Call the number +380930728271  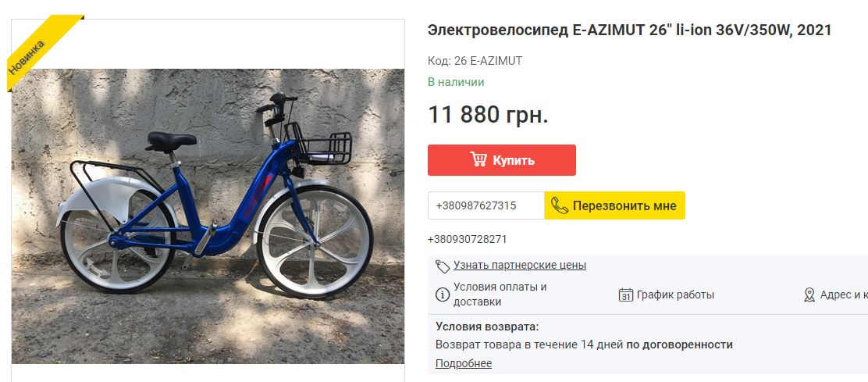pos(467,239)
